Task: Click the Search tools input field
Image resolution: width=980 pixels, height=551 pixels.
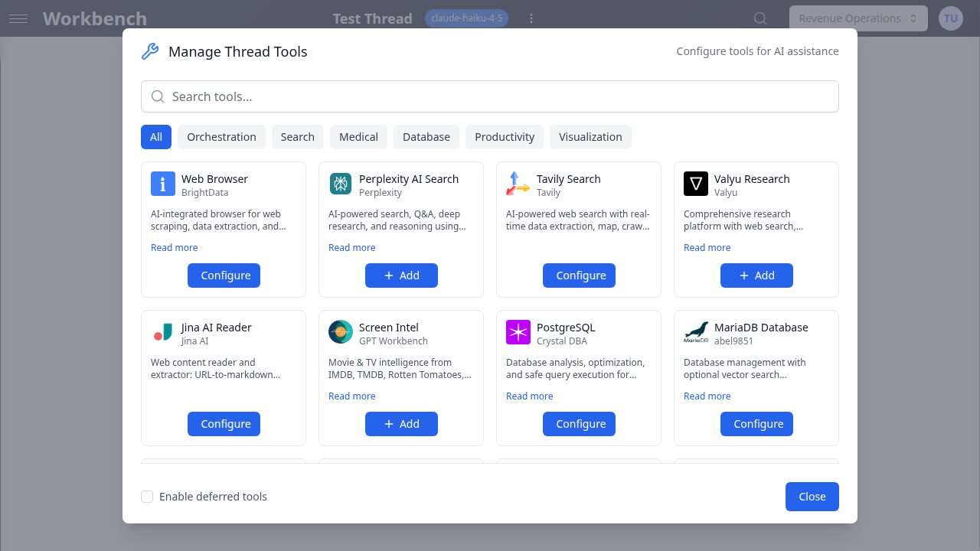Action: (x=490, y=96)
